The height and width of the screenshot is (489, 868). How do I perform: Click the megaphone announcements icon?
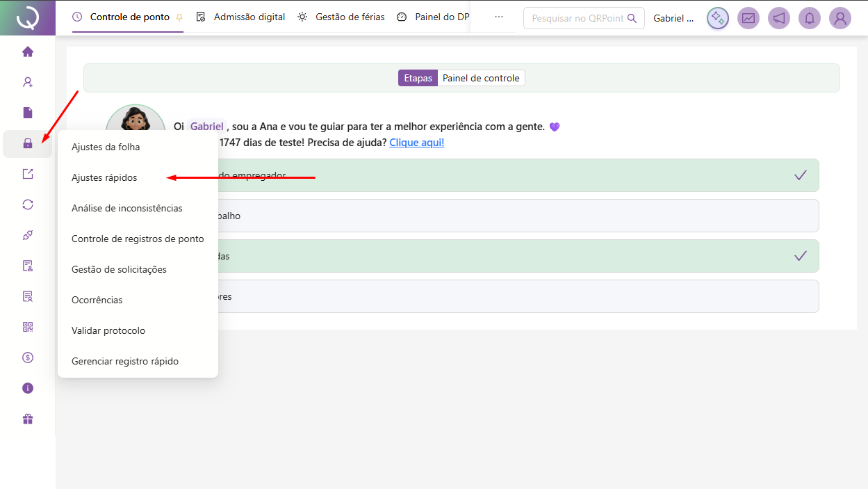click(x=779, y=18)
